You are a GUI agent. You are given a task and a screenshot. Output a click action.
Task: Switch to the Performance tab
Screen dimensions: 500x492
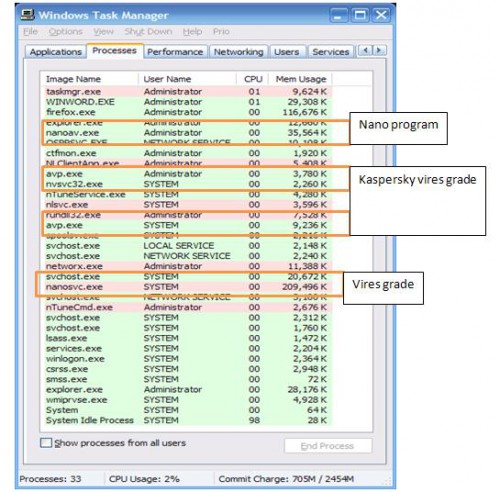(x=175, y=52)
